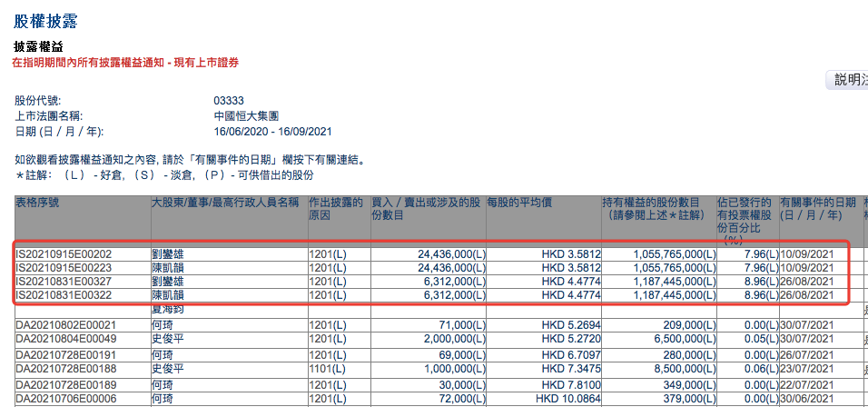Click average price HKD 5.2694

point(571,325)
